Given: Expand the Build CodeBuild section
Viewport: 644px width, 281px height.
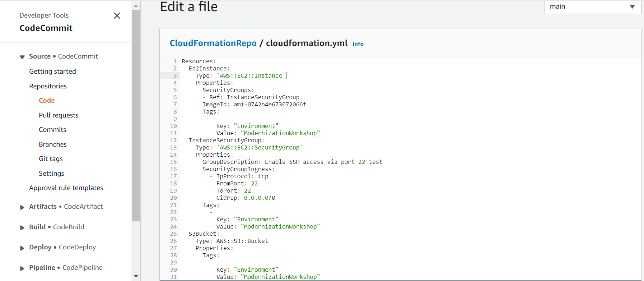Looking at the screenshot, I should 22,228.
